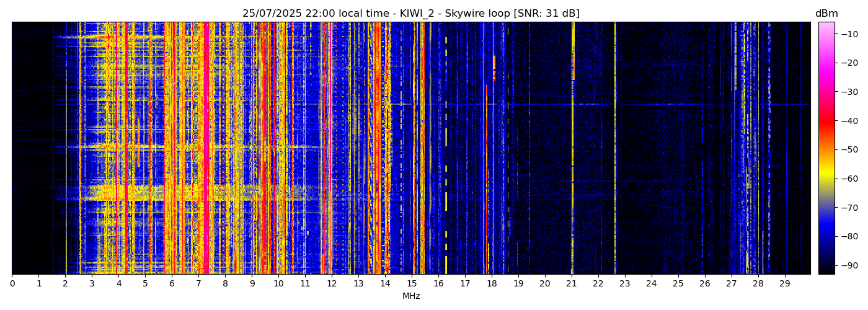Click the thin yellow line near 22.6 MHz
The height and width of the screenshot is (310, 868).
pyautogui.click(x=615, y=149)
